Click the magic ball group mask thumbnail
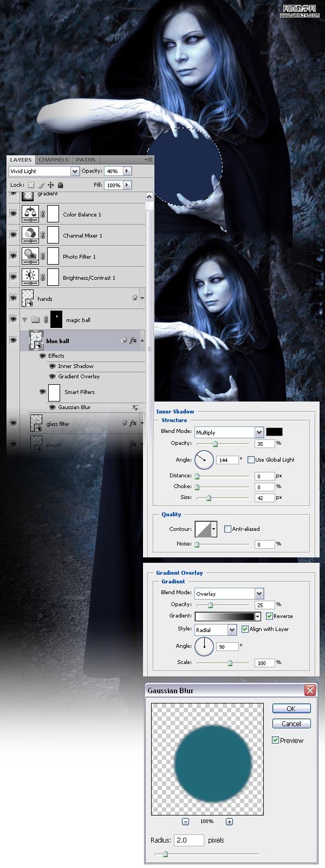The height and width of the screenshot is (868, 325). 56,319
